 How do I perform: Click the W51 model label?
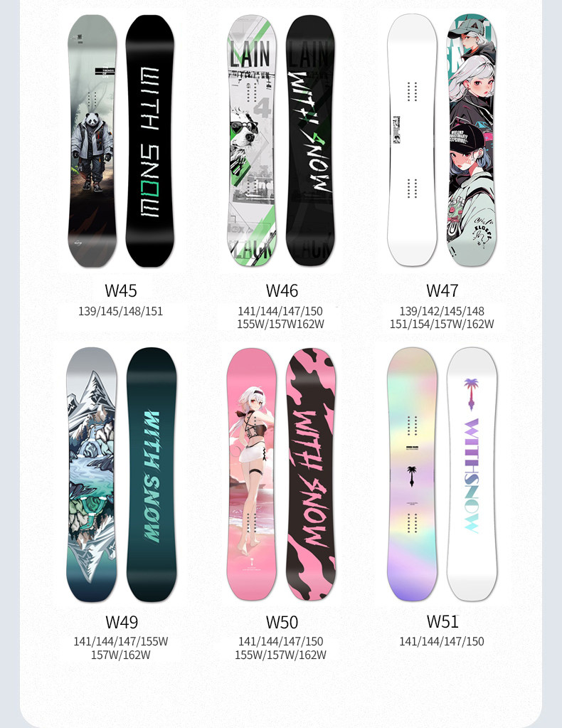442,621
